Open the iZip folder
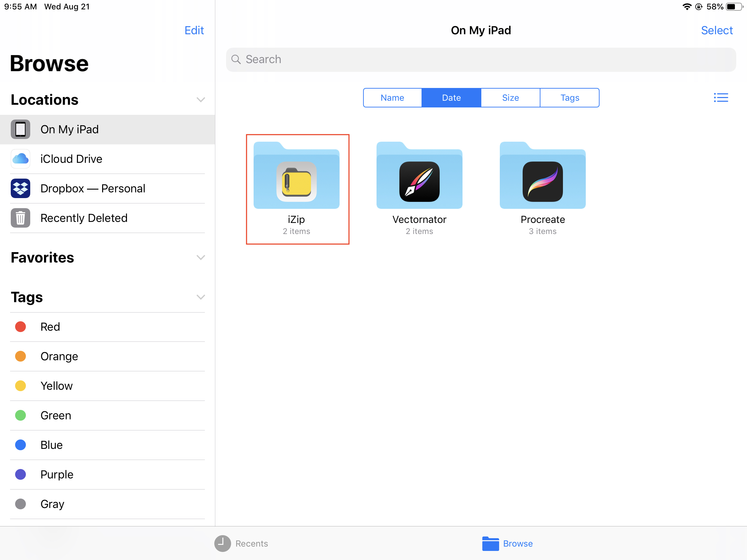 (297, 175)
